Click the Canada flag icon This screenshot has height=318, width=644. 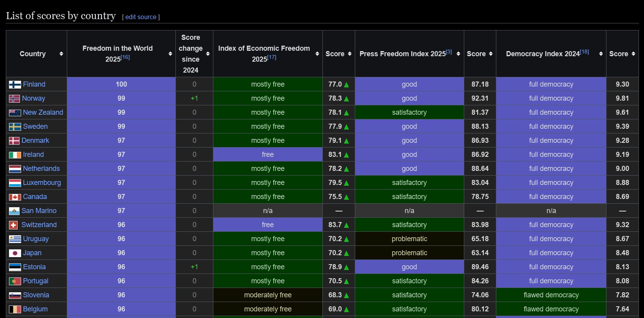click(x=15, y=197)
